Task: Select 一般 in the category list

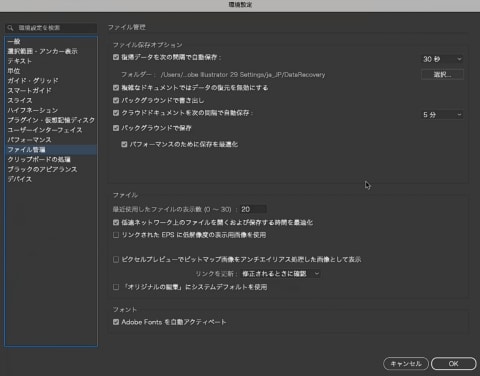Action: point(51,41)
